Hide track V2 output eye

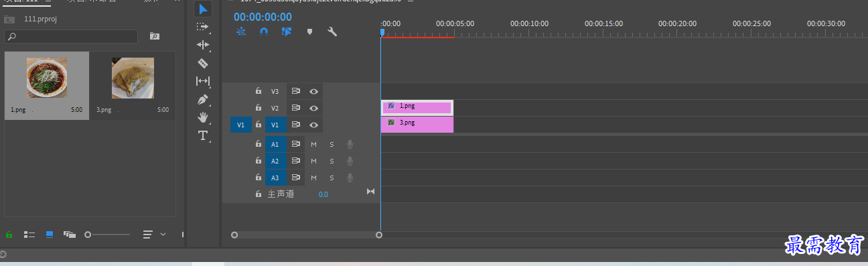coord(313,108)
